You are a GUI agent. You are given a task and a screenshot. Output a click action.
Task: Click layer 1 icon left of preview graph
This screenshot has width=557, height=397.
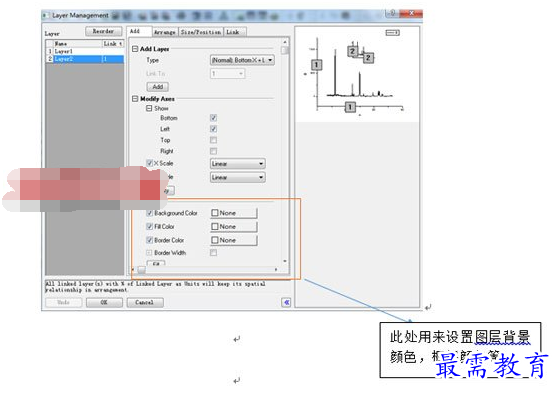pyautogui.click(x=317, y=65)
